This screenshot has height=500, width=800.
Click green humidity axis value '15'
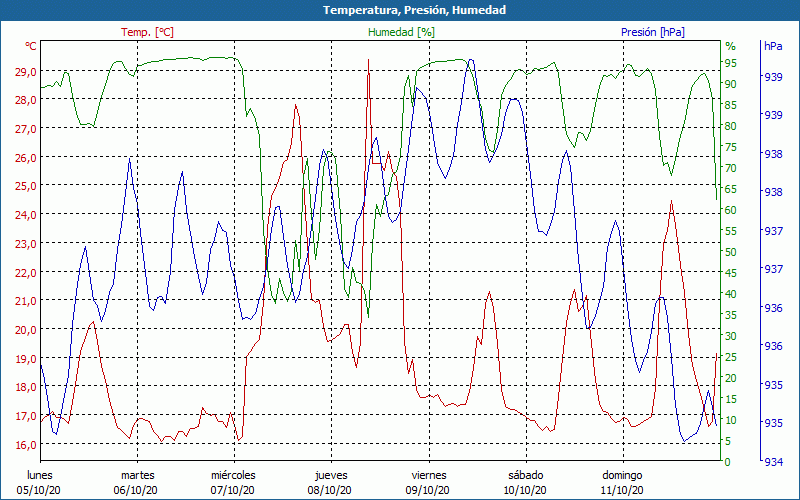click(x=731, y=399)
